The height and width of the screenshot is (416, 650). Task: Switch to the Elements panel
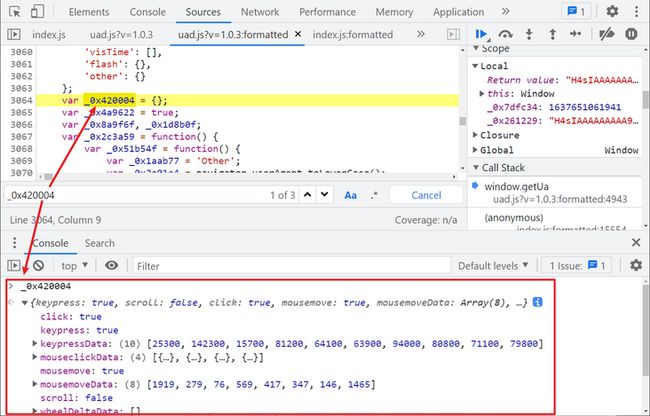89,12
